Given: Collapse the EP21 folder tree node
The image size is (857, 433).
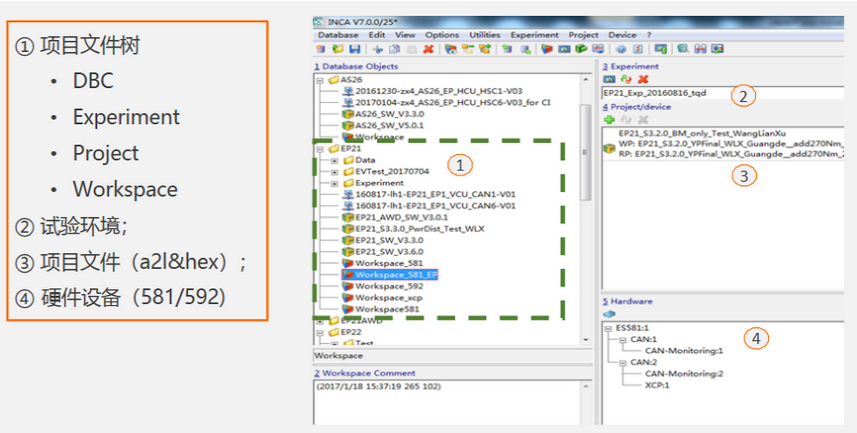Looking at the screenshot, I should coord(321,148).
